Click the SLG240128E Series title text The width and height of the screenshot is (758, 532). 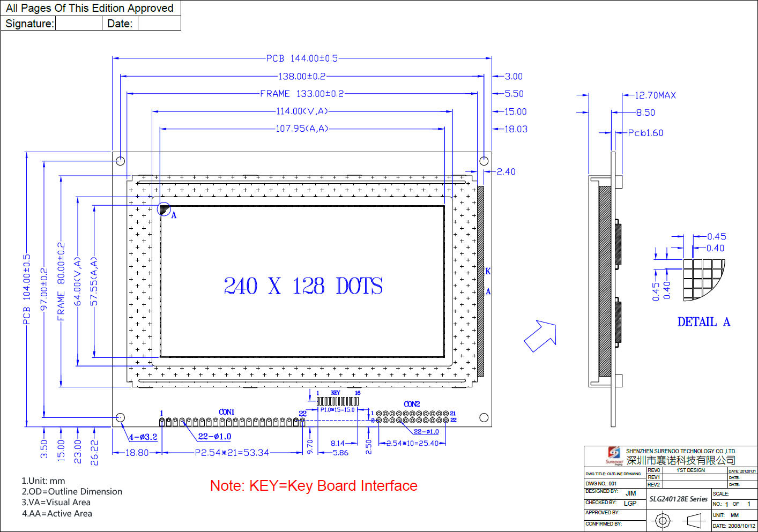678,499
